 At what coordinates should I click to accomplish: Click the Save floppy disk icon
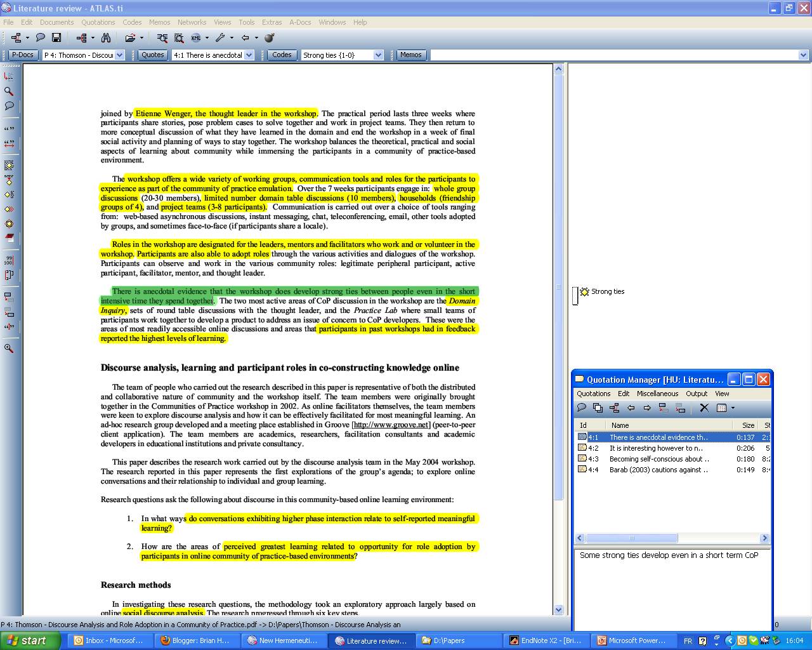point(56,38)
